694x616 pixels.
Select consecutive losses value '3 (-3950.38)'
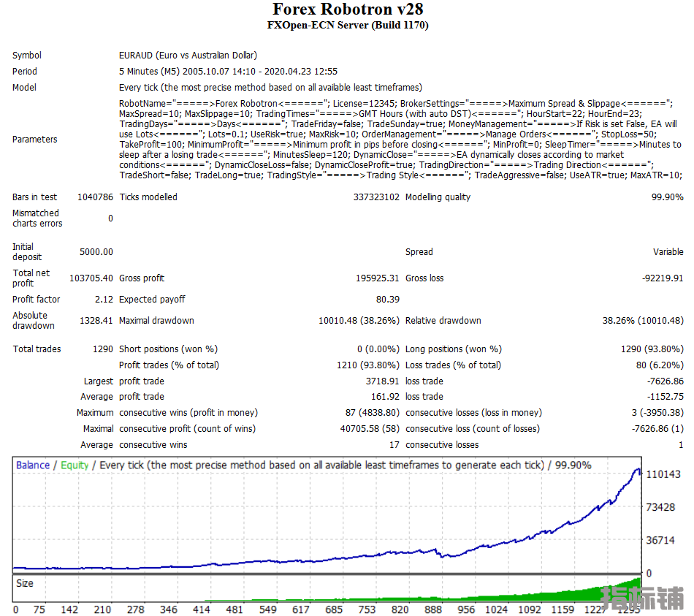click(657, 413)
